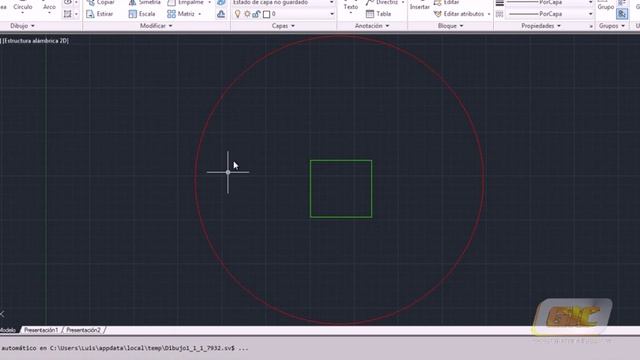Click the hatch rectangle icon in Dibujo panel
This screenshot has width=640, height=360.
[68, 14]
